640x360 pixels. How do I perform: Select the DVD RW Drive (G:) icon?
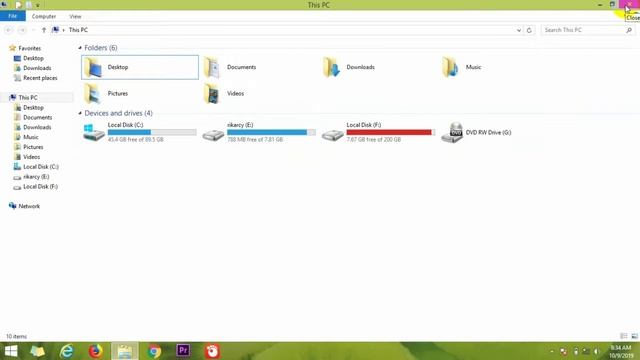(452, 133)
